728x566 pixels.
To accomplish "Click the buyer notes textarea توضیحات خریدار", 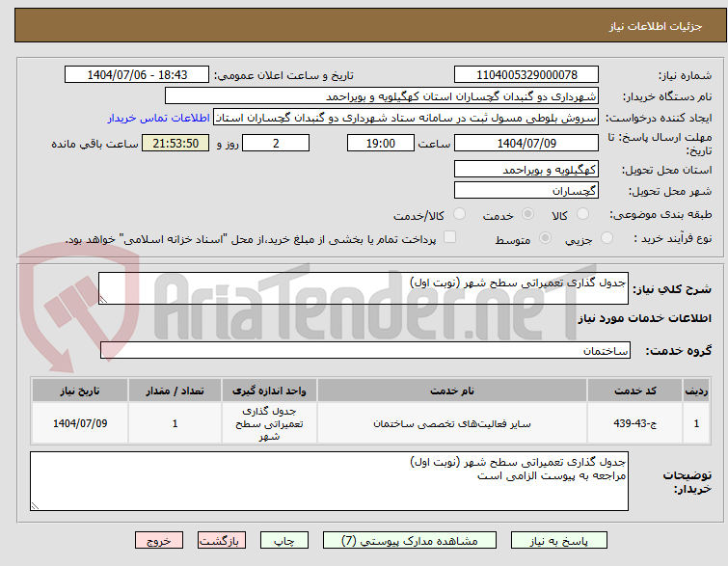I will click(329, 481).
